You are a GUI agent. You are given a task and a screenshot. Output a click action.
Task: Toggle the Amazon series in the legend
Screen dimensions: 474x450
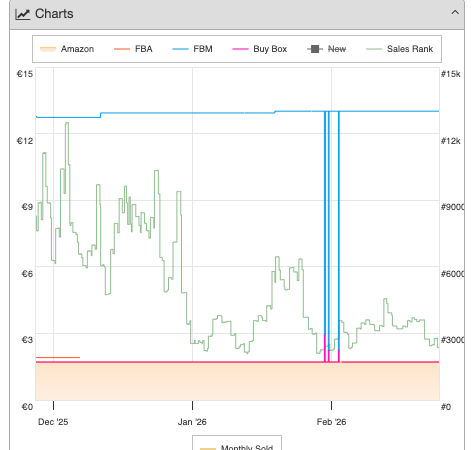pyautogui.click(x=67, y=49)
